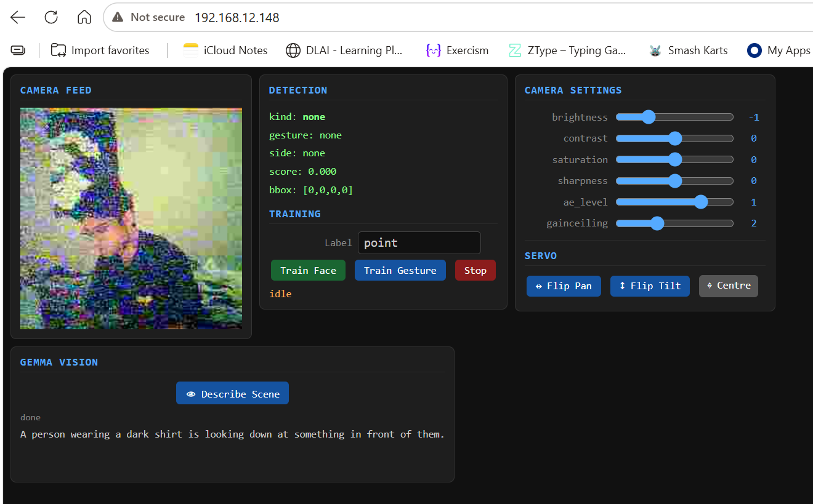Click the 'kind: none' detection line

point(297,117)
